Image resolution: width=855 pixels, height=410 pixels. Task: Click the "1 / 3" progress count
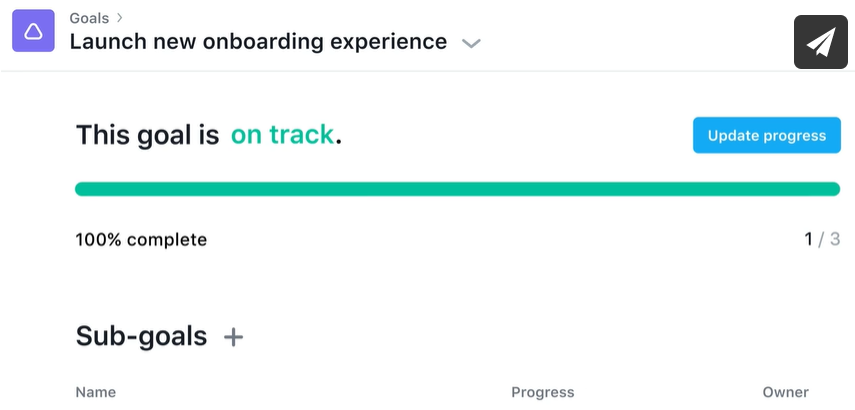tap(822, 240)
